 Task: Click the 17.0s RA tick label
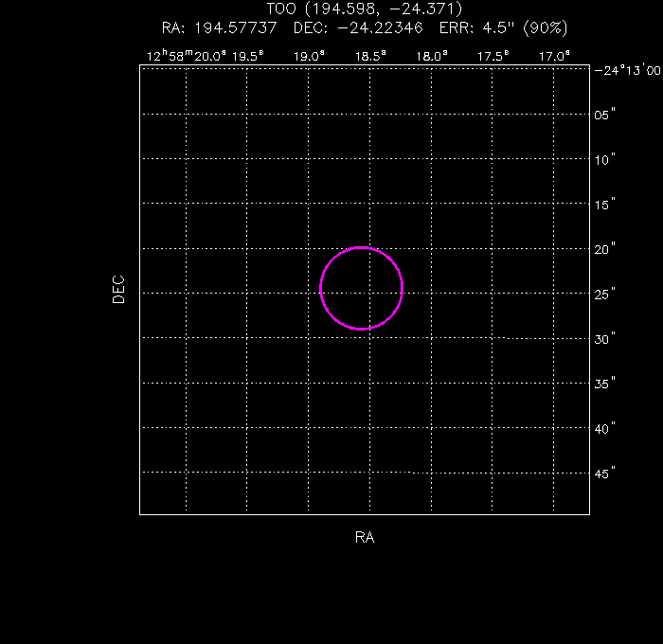[x=554, y=56]
